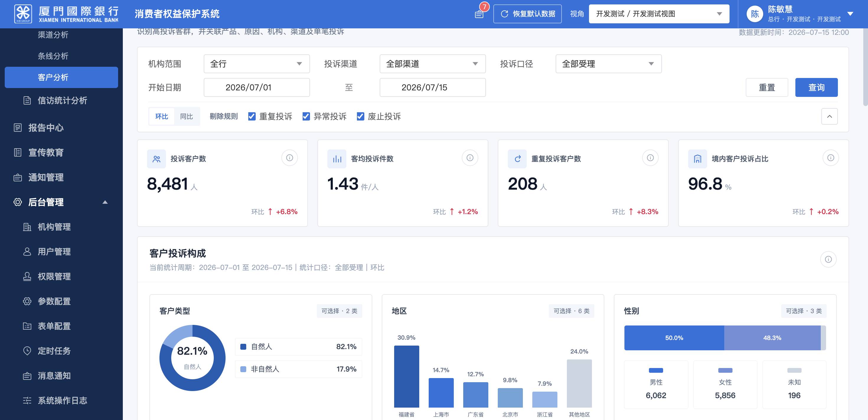Click the 女性 5,856 gender card

point(725,385)
